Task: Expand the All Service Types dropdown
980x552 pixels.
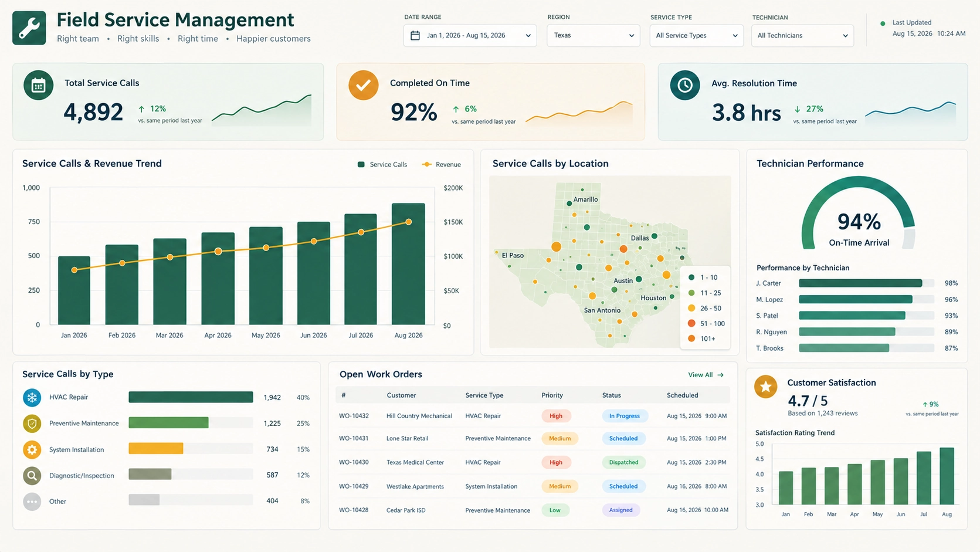Action: point(696,35)
